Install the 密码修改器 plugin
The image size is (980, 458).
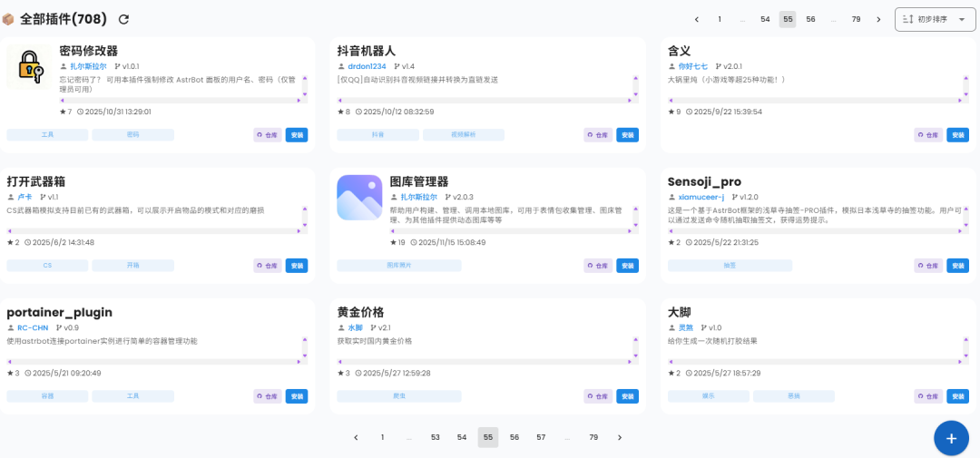[297, 135]
